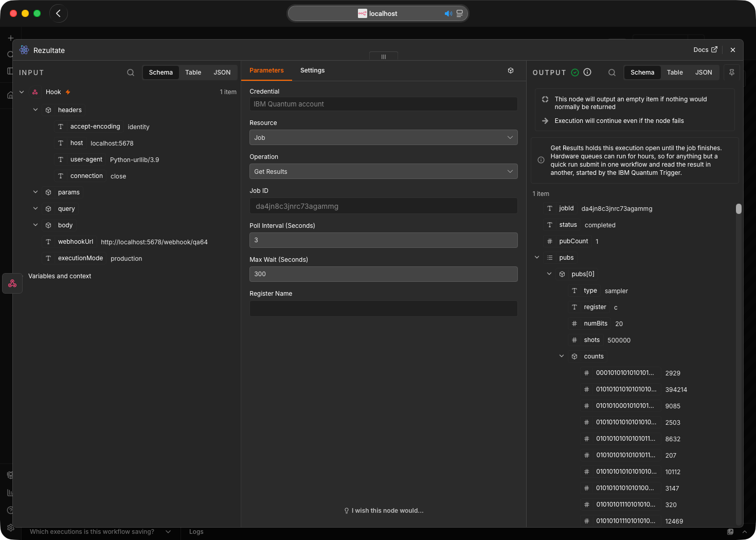Image resolution: width=756 pixels, height=540 pixels.
Task: Select Schema view in the INPUT panel
Action: 161,73
